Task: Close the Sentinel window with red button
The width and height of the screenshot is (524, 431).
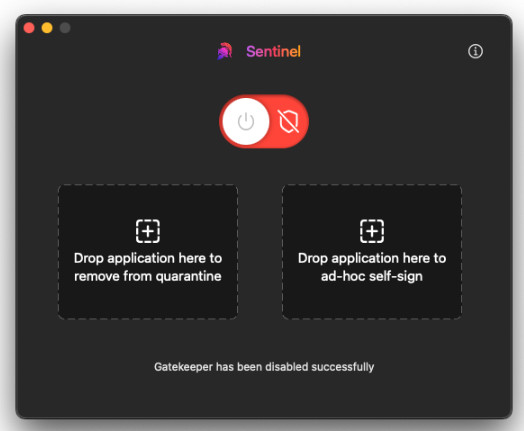Action: 29,28
